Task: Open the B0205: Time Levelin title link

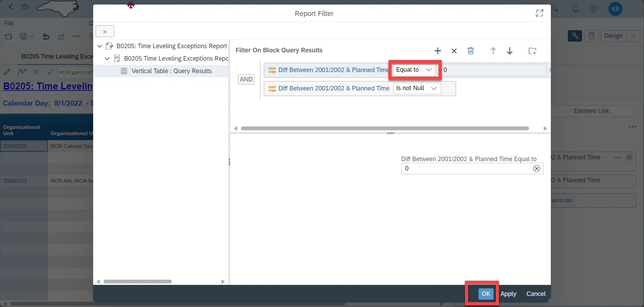Action: click(x=48, y=86)
